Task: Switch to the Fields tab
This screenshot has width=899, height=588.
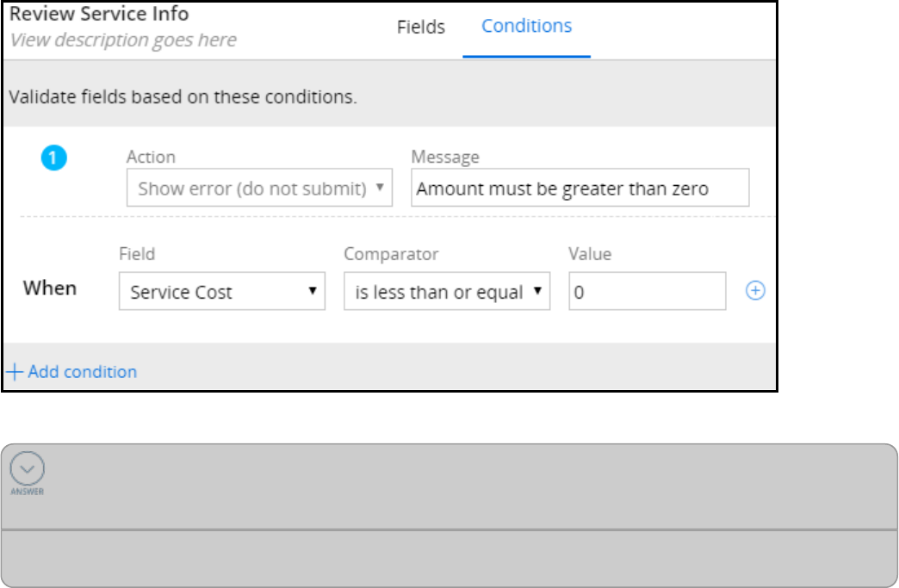Action: pyautogui.click(x=421, y=27)
